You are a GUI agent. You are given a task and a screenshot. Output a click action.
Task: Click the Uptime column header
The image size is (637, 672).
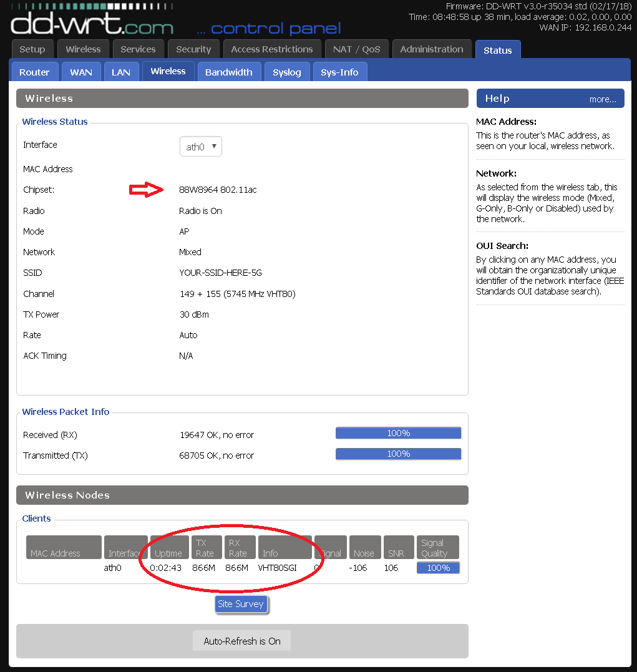169,547
